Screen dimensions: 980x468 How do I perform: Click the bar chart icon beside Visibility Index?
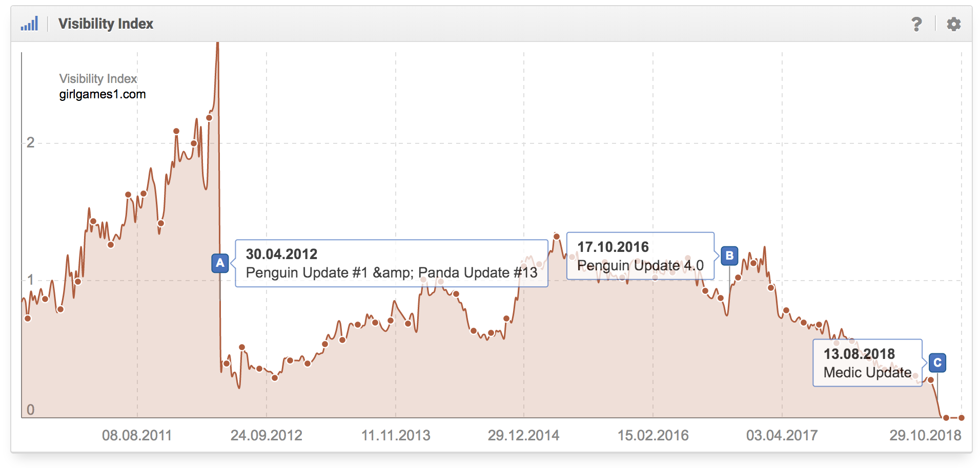(29, 24)
